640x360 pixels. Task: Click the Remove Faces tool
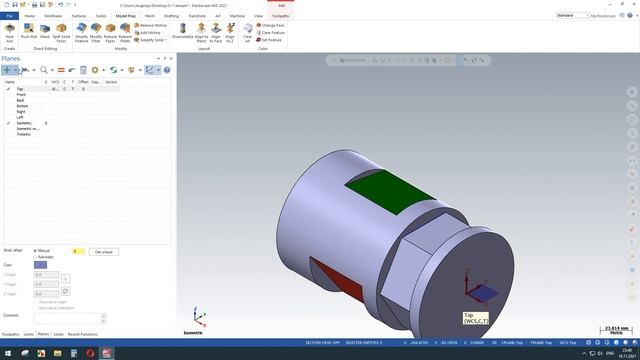tap(110, 33)
